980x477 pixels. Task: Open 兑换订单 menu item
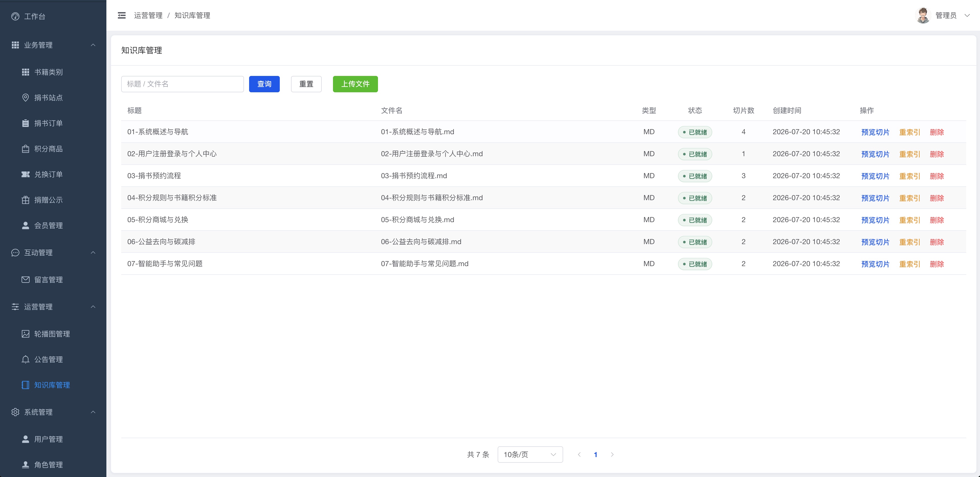[53, 174]
